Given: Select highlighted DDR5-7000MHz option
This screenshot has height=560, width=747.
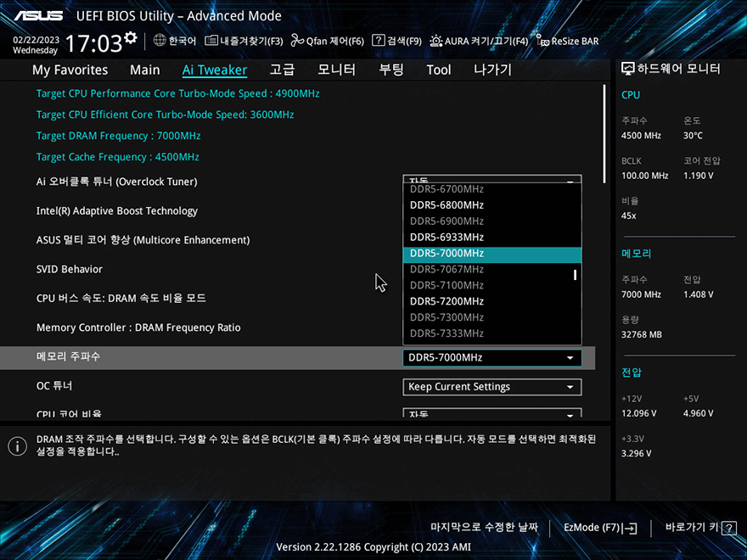Looking at the screenshot, I should click(x=492, y=254).
